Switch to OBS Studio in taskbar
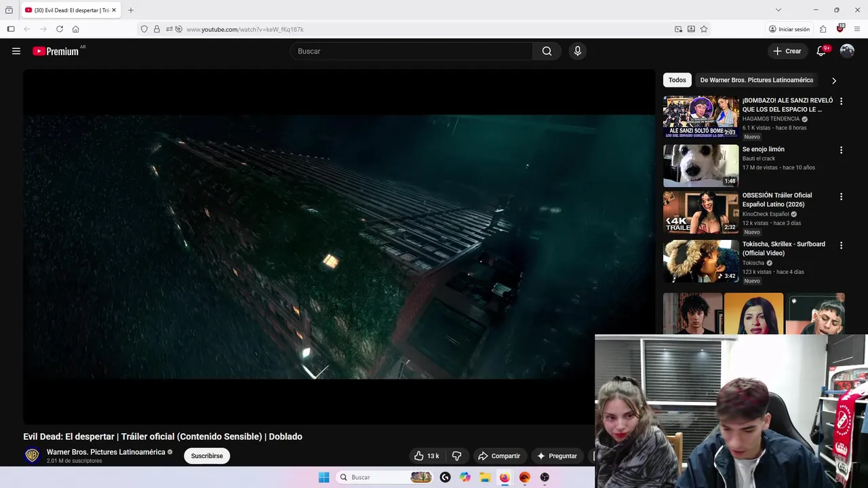The width and height of the screenshot is (868, 488). (545, 477)
